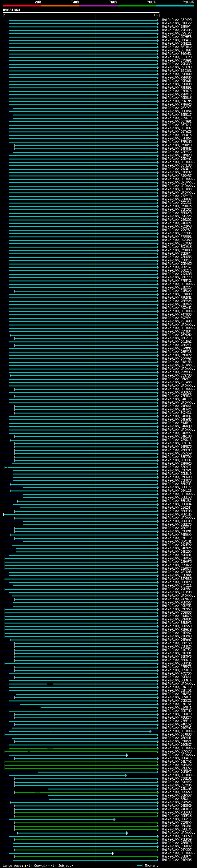Choose the UniRef100_A9PAW1 entry
The width and height of the screenshot is (197, 868).
pyautogui.click(x=177, y=81)
